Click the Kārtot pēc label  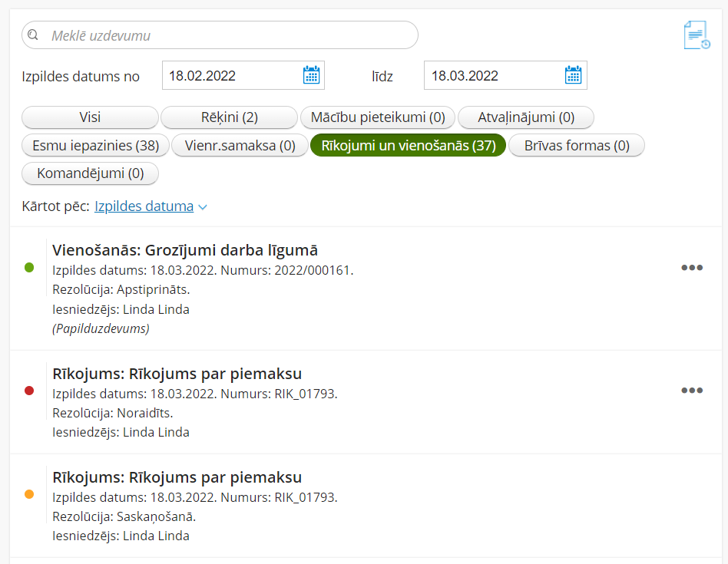click(x=56, y=206)
